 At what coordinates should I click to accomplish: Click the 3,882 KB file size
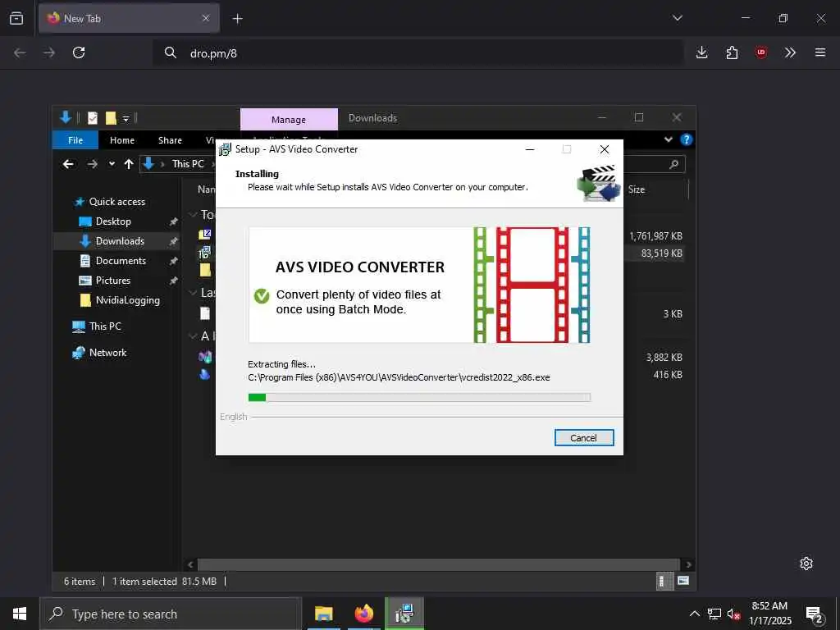664,358
